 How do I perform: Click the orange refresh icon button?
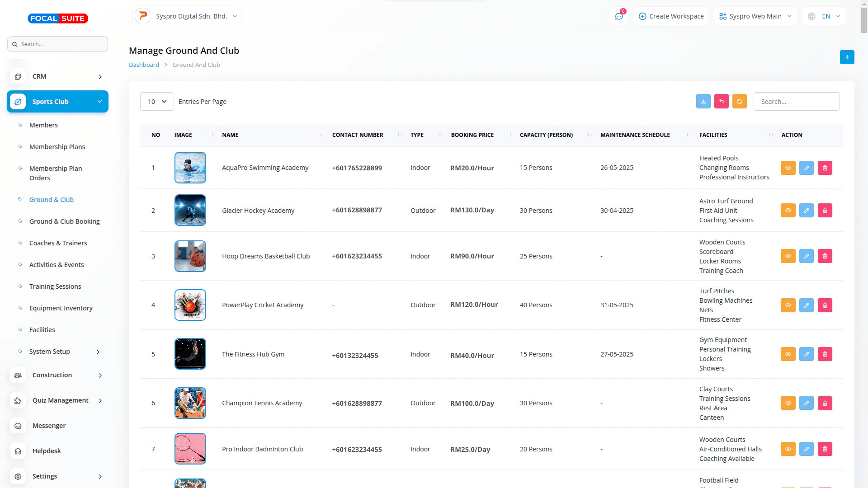[x=739, y=102]
